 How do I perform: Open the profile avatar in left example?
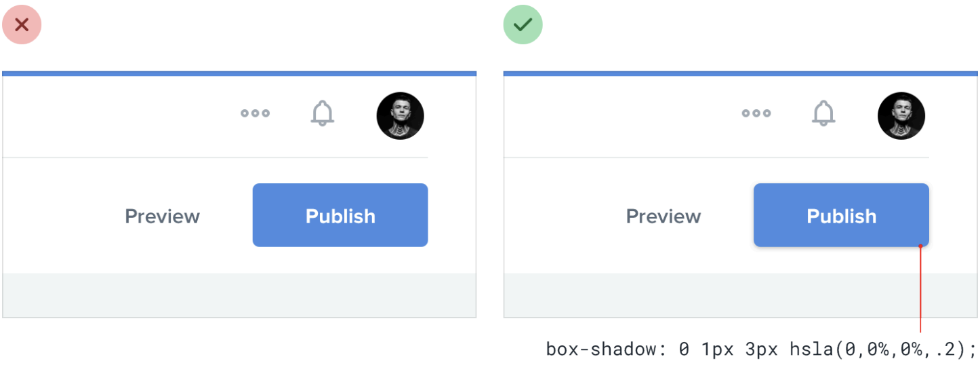(401, 116)
